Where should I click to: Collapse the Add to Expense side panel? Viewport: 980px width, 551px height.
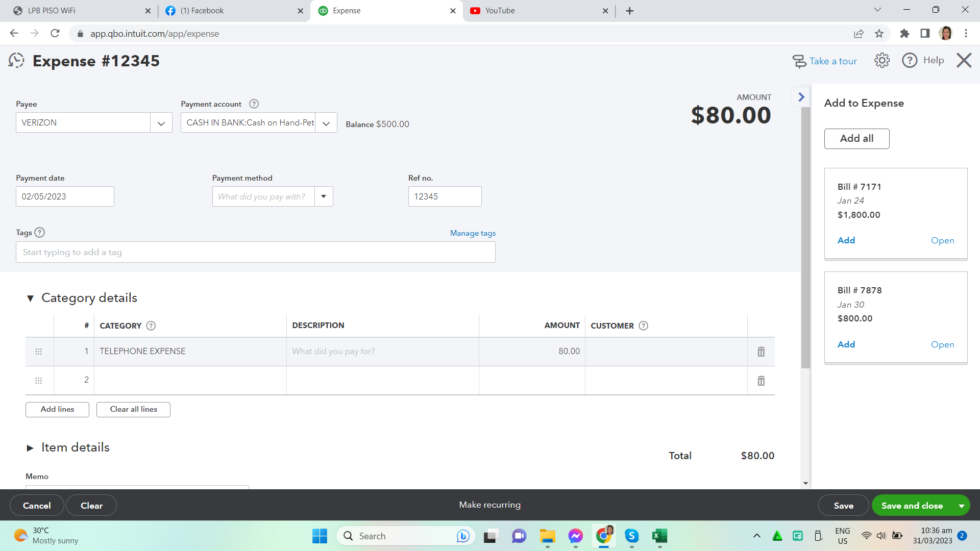pos(801,97)
